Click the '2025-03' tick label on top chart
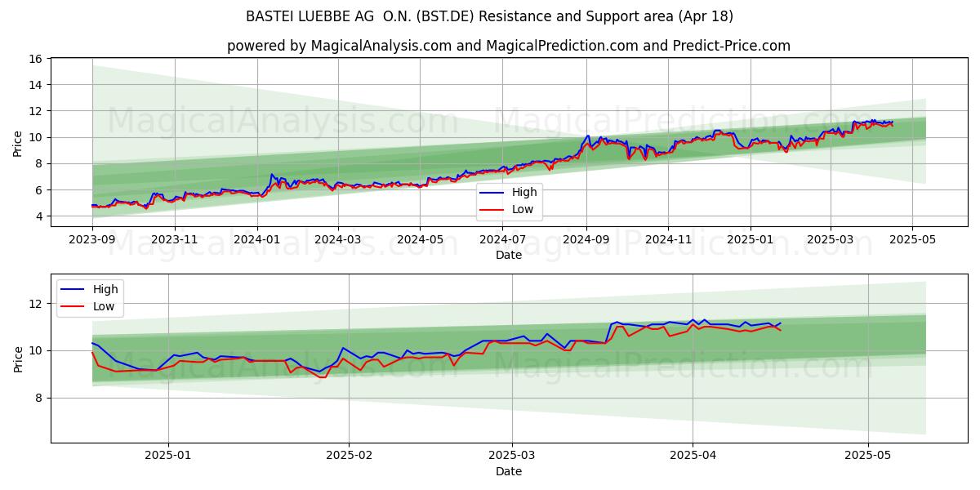 831,240
